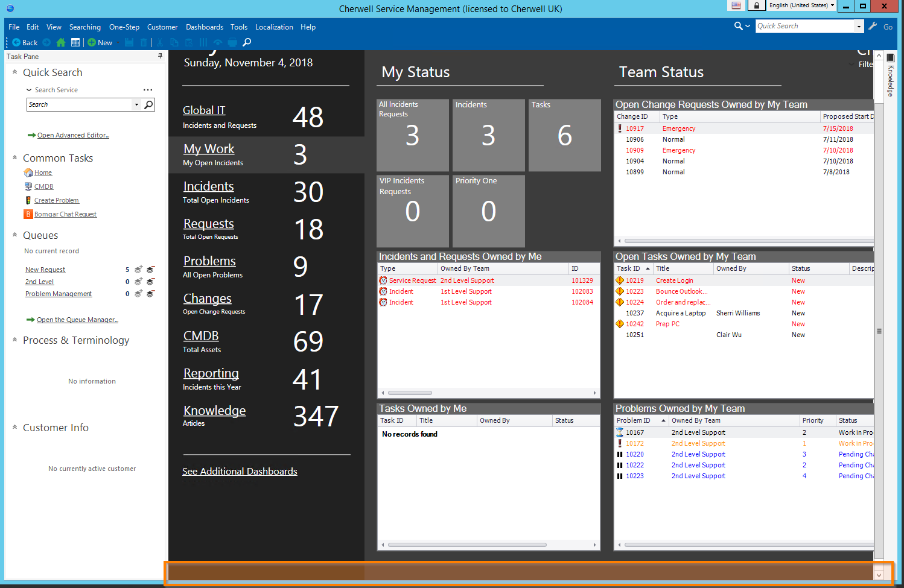Click the Create Problem link
904x588 pixels.
[57, 201]
